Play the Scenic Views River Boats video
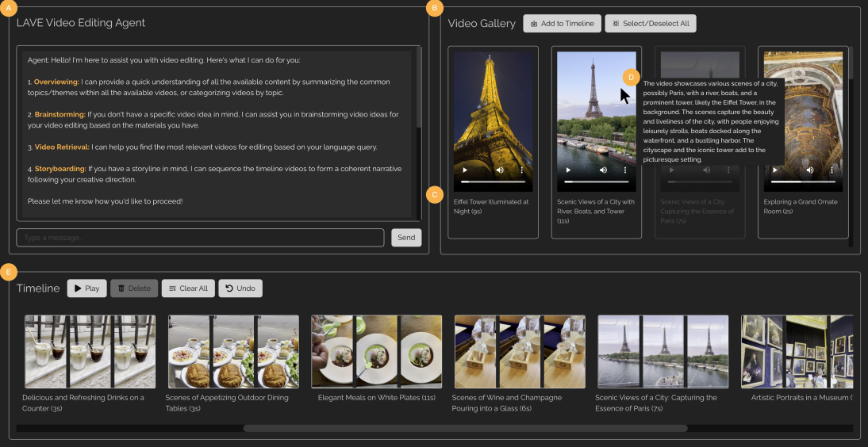 tap(568, 170)
